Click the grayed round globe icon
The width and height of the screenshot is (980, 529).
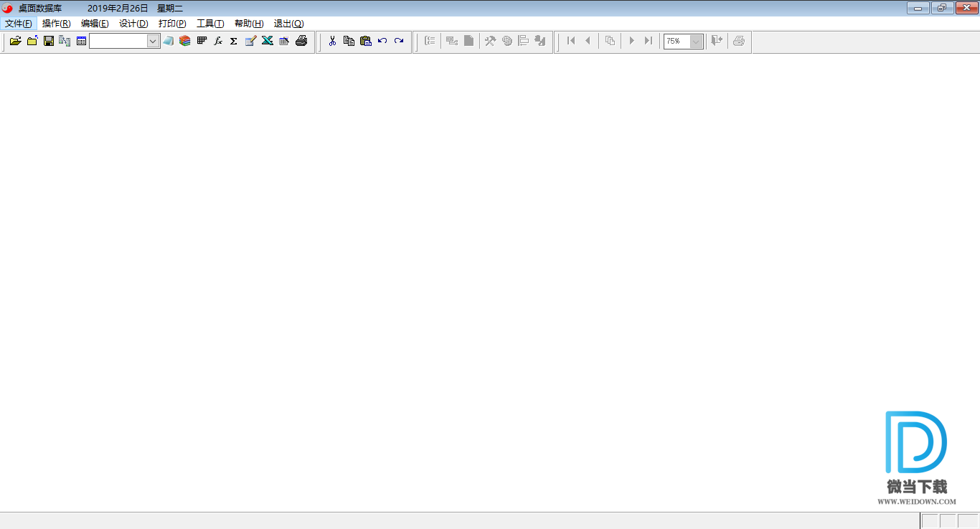coord(507,41)
